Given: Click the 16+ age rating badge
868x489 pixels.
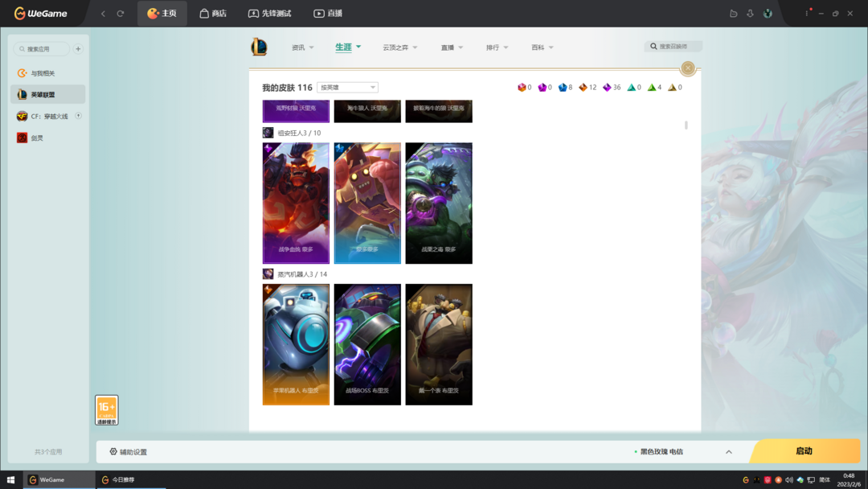Looking at the screenshot, I should click(x=106, y=410).
